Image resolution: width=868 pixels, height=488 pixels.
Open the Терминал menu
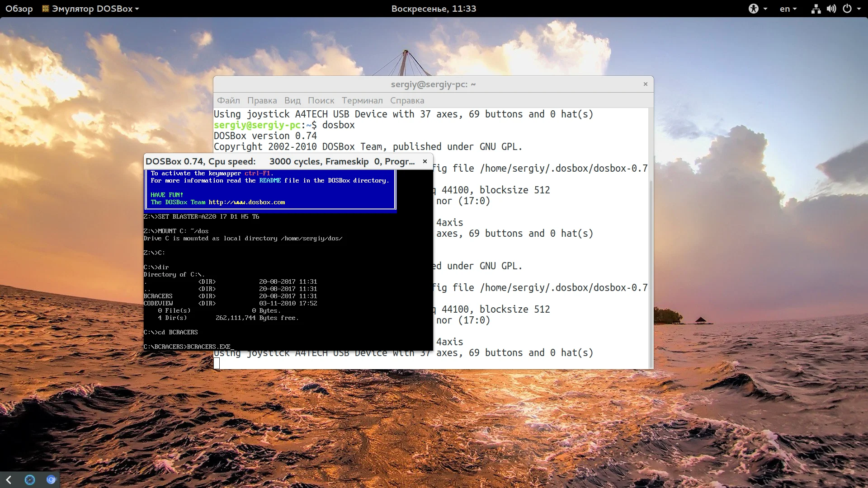(362, 100)
